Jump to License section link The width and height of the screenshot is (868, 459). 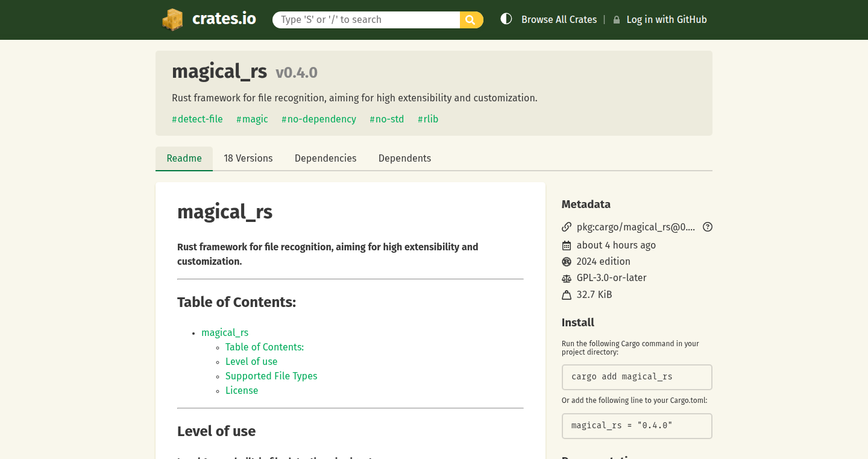tap(242, 391)
